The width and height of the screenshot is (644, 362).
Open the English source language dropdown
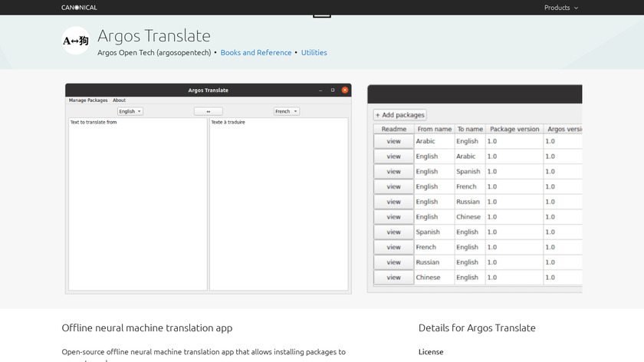130,111
